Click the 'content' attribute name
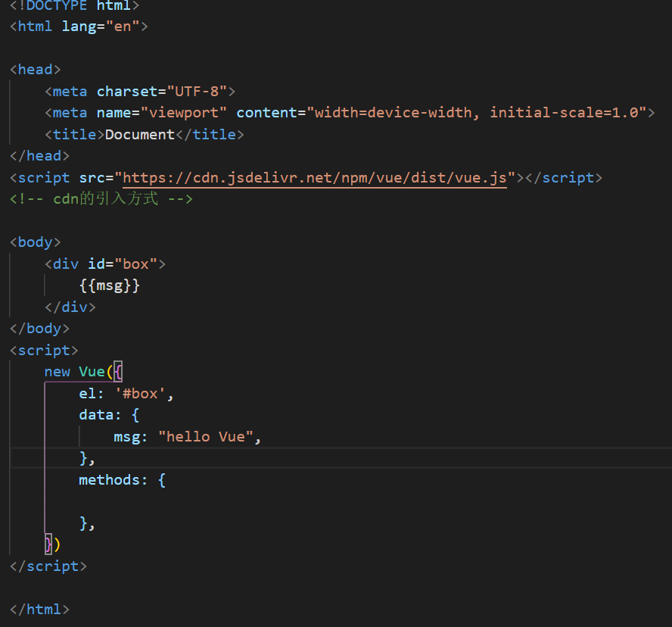The height and width of the screenshot is (627, 672). pyautogui.click(x=266, y=113)
